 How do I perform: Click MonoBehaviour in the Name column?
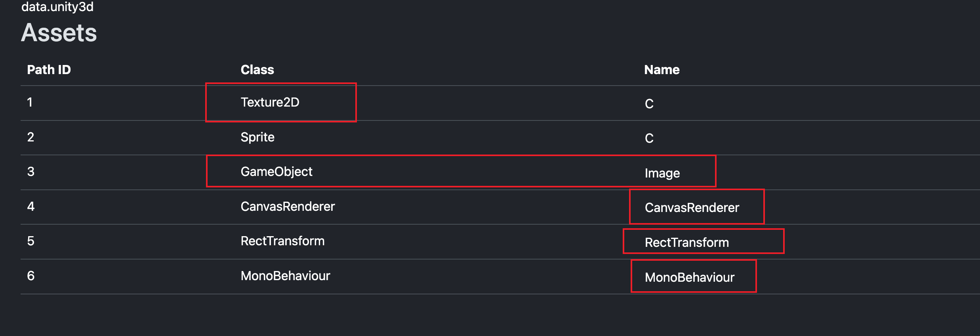(689, 277)
